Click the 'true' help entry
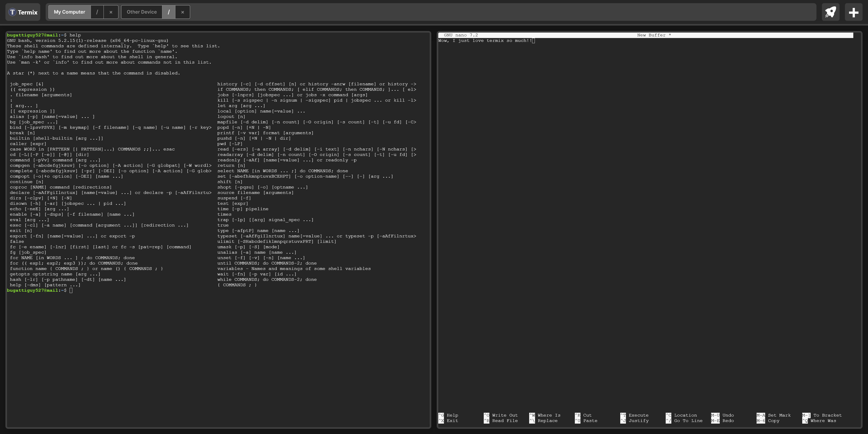This screenshot has height=434, width=868. coord(223,225)
